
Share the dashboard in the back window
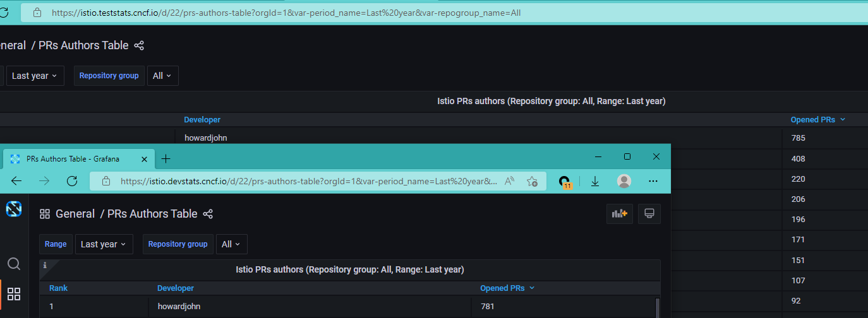coord(139,45)
